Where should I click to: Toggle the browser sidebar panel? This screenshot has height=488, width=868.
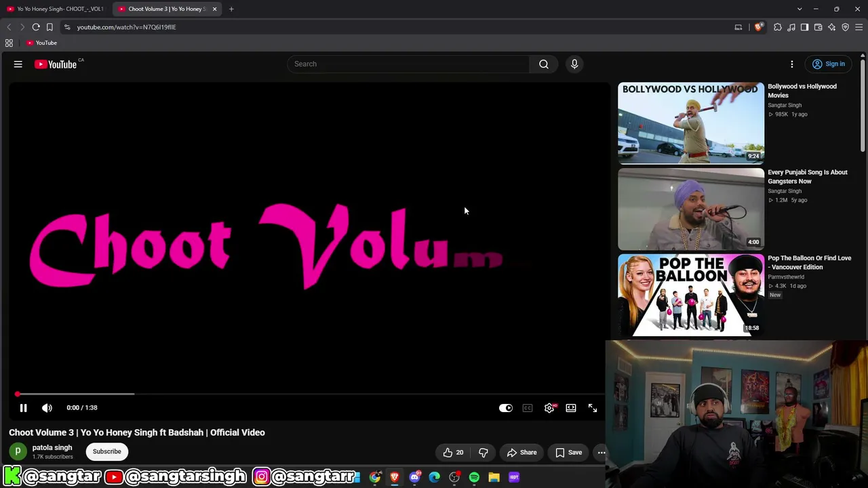[805, 27]
